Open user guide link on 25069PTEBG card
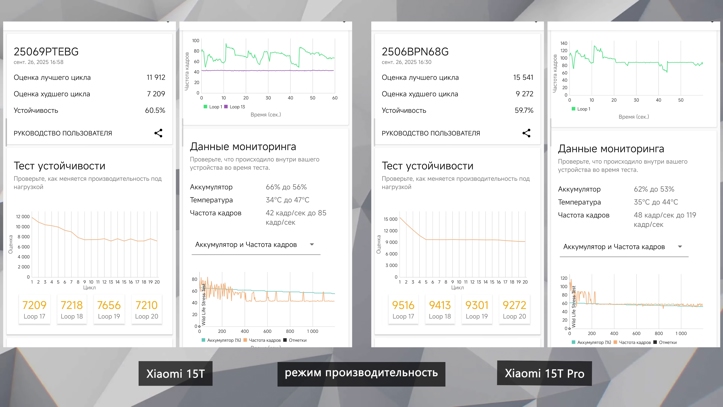This screenshot has width=723, height=407. (x=63, y=133)
